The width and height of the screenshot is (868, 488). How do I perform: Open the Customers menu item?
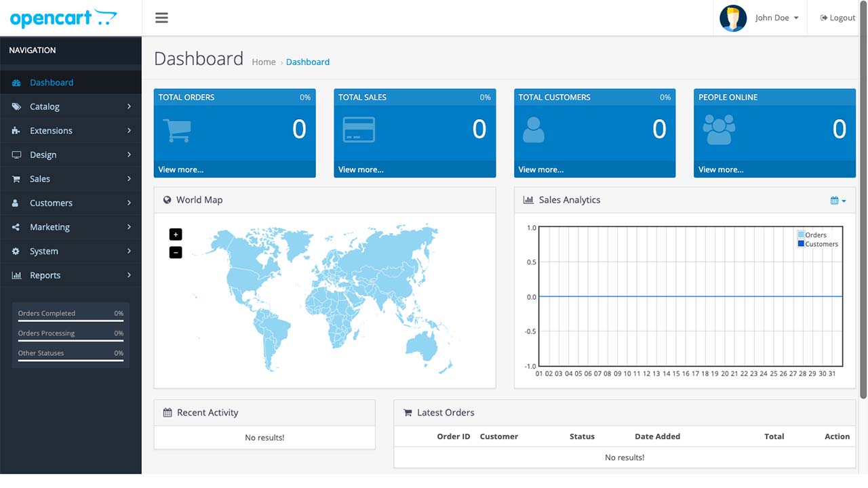(x=71, y=203)
